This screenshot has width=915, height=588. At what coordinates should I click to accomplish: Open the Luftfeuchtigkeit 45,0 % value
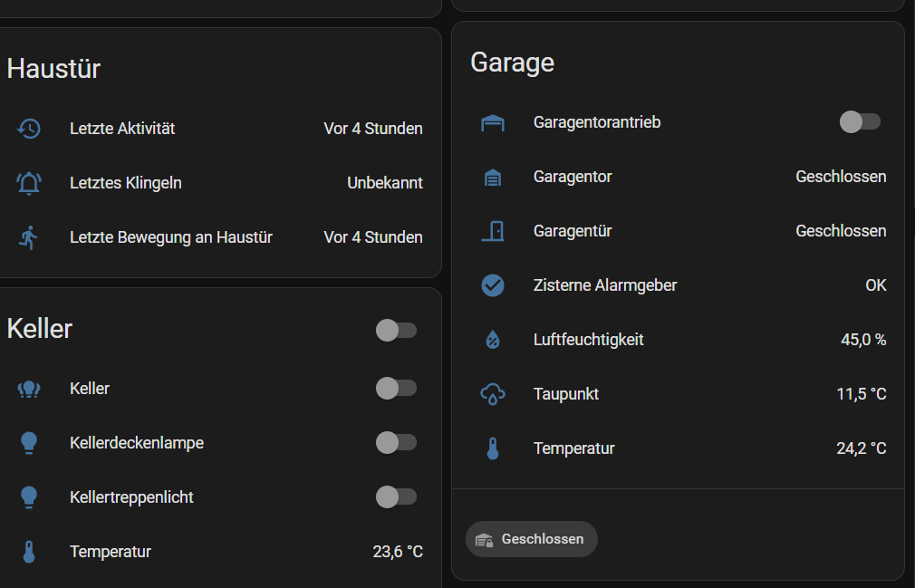(x=862, y=340)
